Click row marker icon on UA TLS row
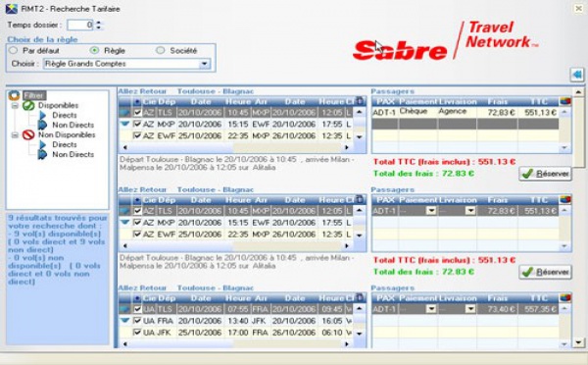The height and width of the screenshot is (365, 588). pos(124,309)
